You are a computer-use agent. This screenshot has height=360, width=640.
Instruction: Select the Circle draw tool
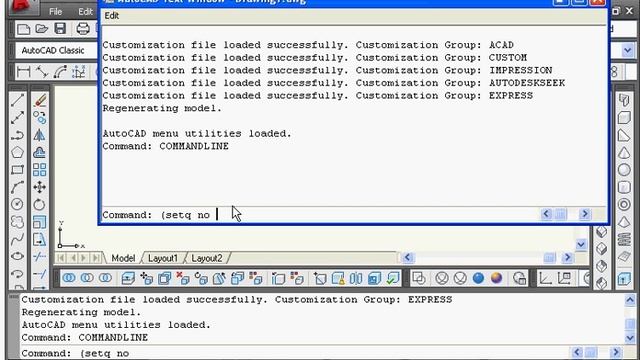[17, 204]
